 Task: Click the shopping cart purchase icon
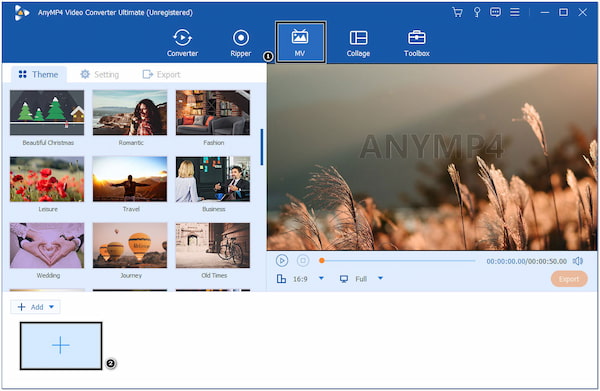(x=457, y=12)
